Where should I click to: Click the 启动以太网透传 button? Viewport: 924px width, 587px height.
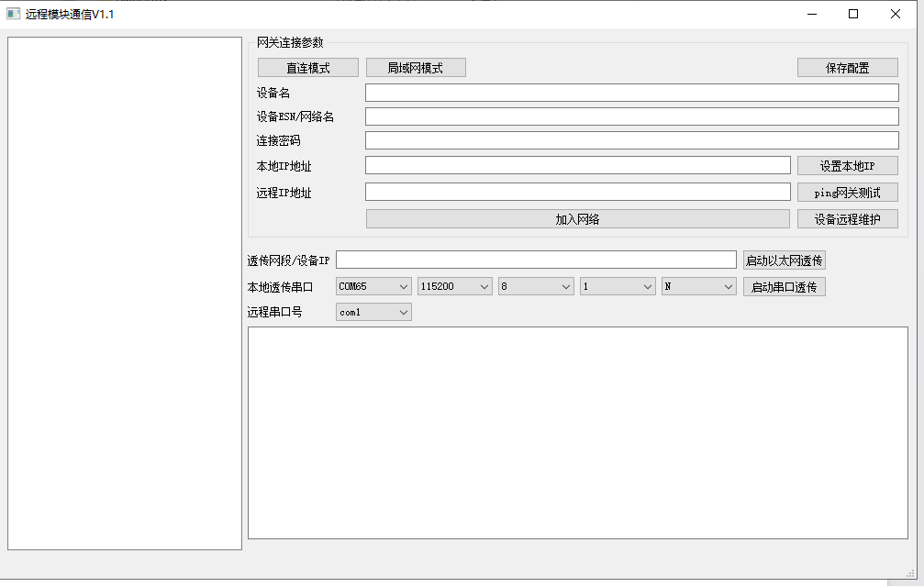click(784, 260)
